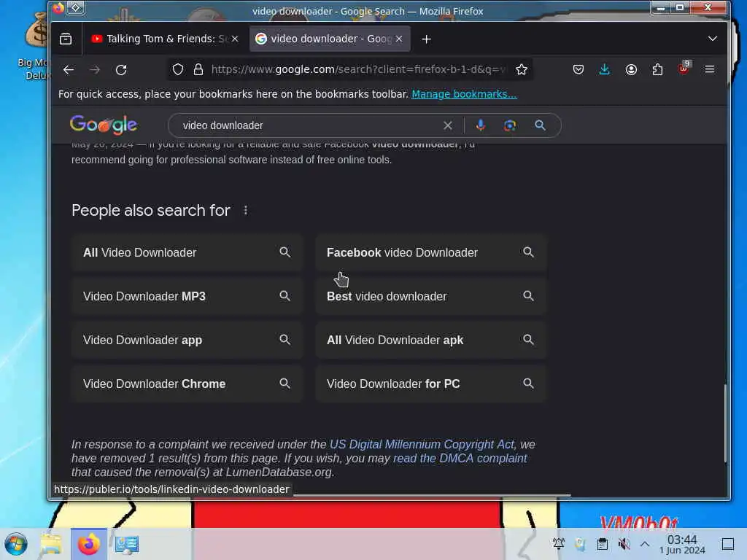The width and height of the screenshot is (747, 560).
Task: Click the uBlock Origin extension icon
Action: (x=684, y=69)
